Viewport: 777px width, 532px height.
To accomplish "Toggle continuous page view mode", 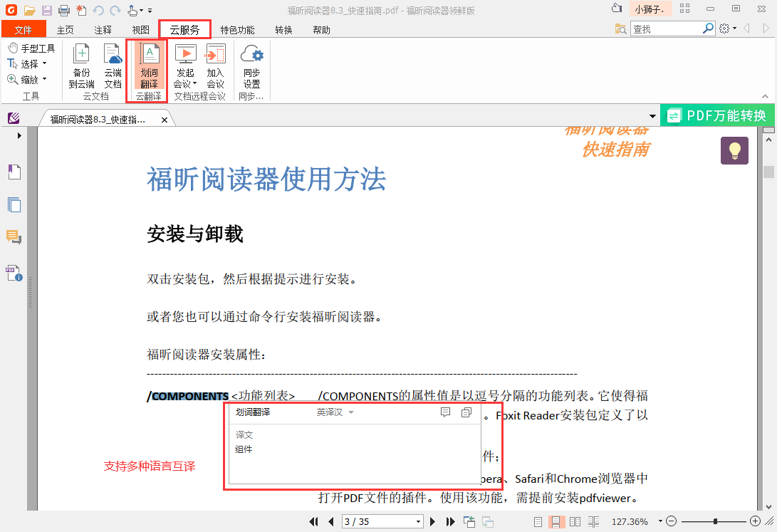I will pyautogui.click(x=556, y=521).
